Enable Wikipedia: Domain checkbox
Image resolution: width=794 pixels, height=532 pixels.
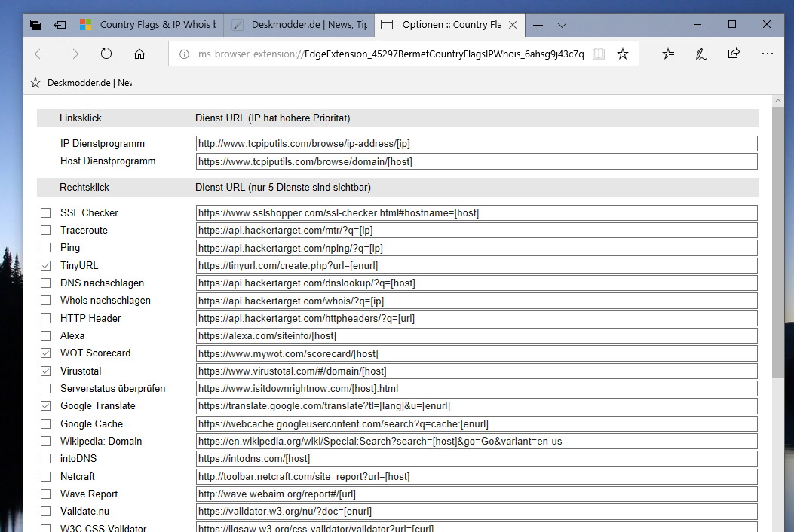click(x=45, y=442)
